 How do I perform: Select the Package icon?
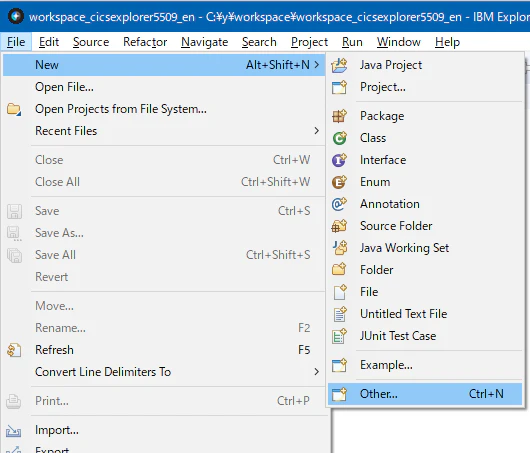339,116
